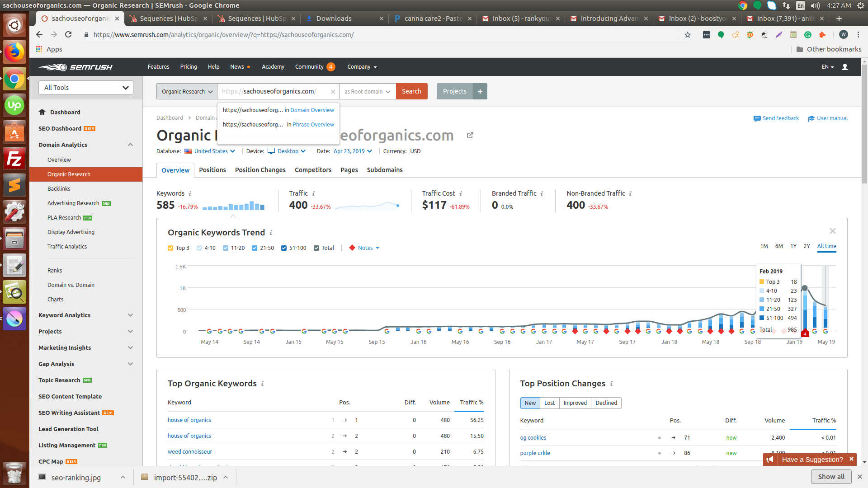The width and height of the screenshot is (868, 488).
Task: Close the downloads bar
Action: (860, 477)
